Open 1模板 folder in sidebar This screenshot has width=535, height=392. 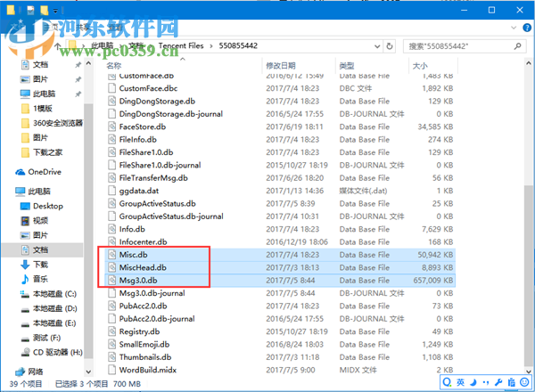click(42, 109)
